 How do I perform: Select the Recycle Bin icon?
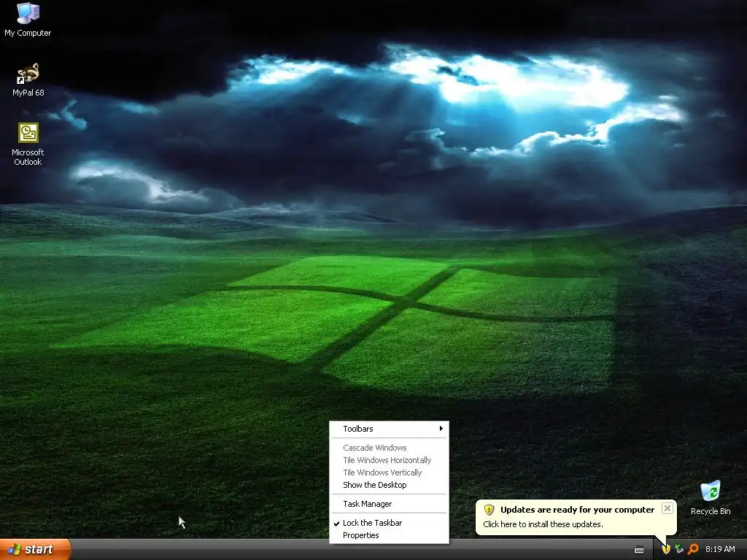[x=711, y=497]
